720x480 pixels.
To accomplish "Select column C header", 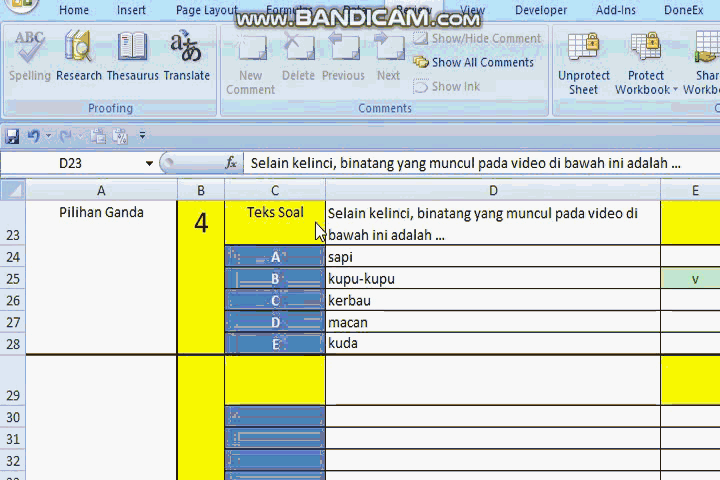I will tap(275, 190).
